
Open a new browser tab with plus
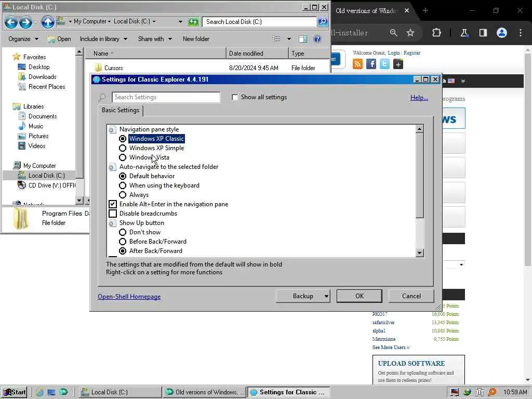pyautogui.click(x=425, y=10)
